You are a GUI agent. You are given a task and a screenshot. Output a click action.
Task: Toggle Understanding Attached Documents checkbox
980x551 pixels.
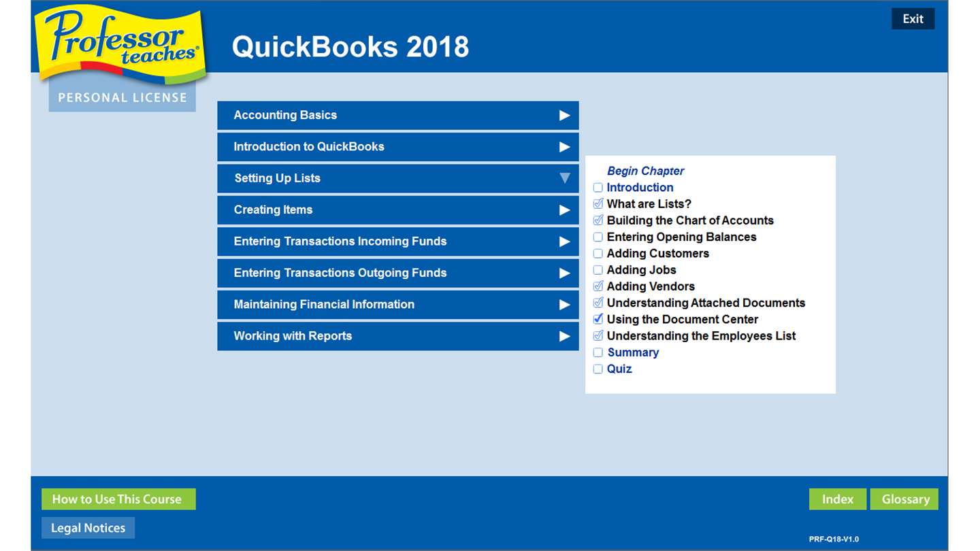598,303
